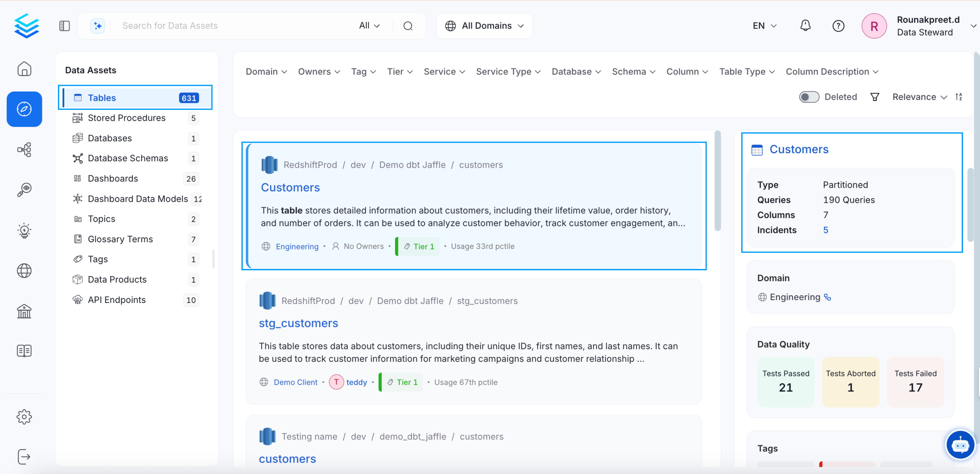Open the notifications bell
Viewport: 980px width, 474px height.
(805, 26)
